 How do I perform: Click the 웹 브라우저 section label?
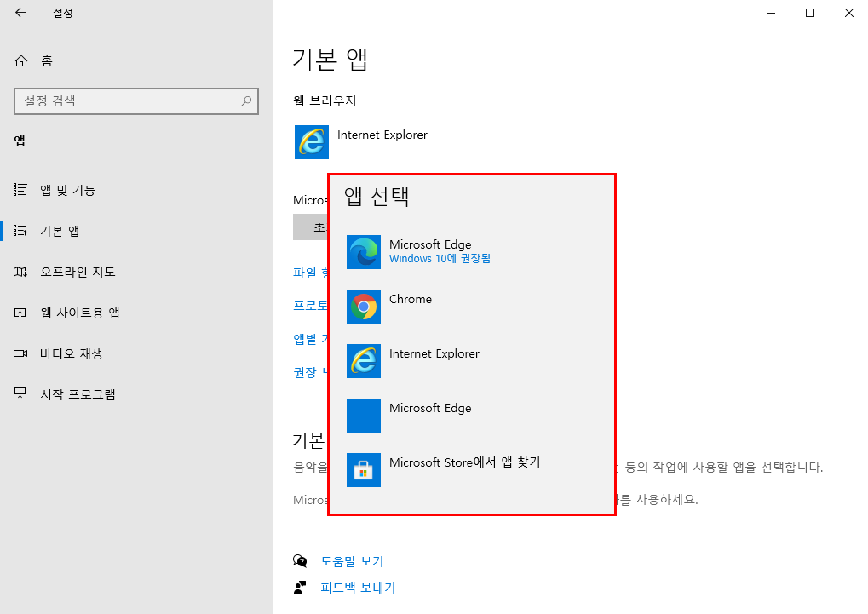coord(325,100)
